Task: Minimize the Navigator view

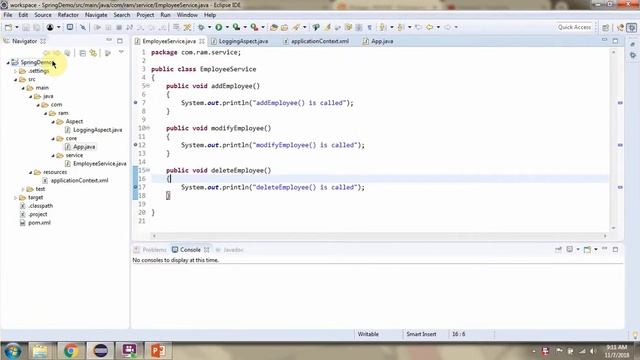Action: pyautogui.click(x=109, y=41)
